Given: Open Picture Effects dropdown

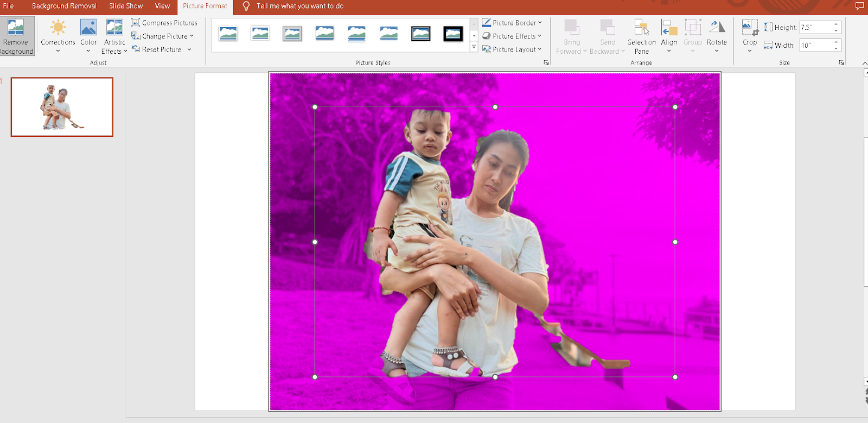Looking at the screenshot, I should 512,36.
